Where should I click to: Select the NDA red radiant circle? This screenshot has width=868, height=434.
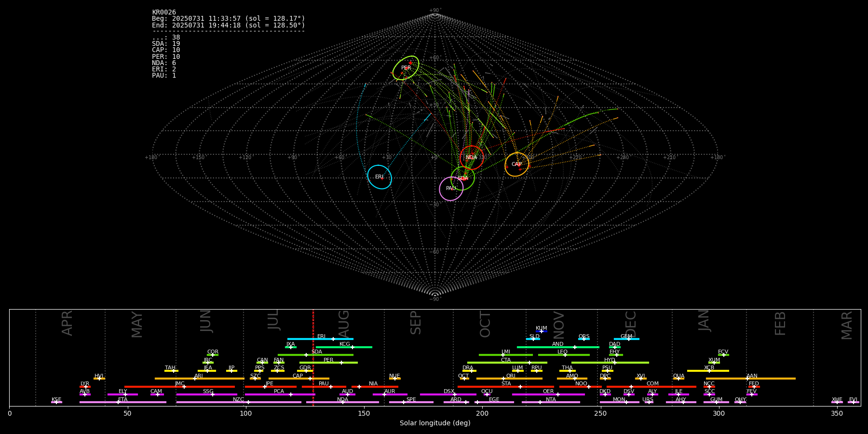472,157
